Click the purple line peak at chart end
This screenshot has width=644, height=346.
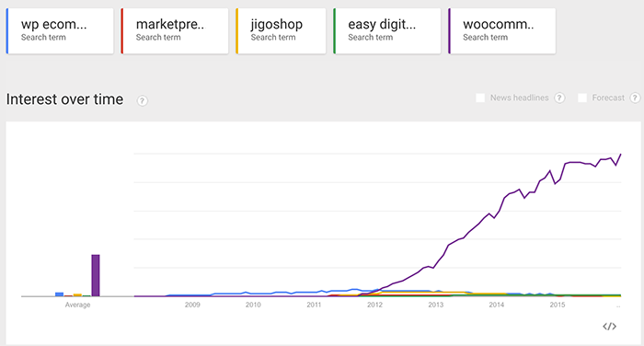621,155
